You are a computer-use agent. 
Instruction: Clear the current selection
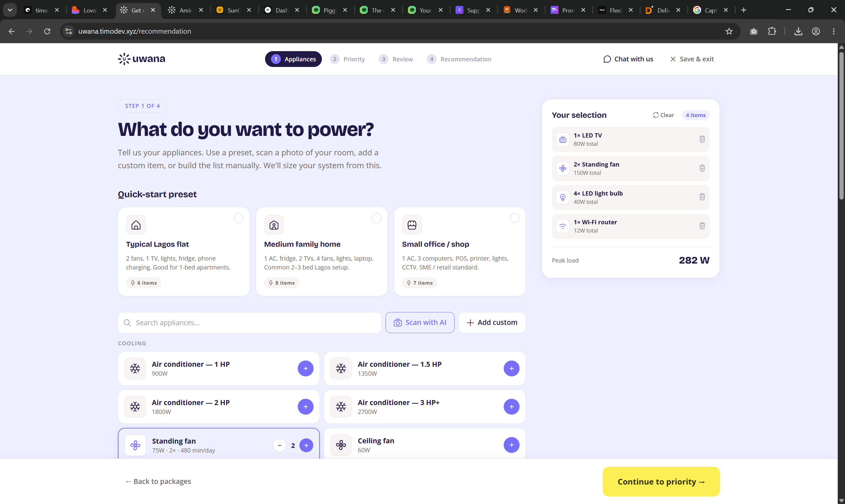pos(663,115)
